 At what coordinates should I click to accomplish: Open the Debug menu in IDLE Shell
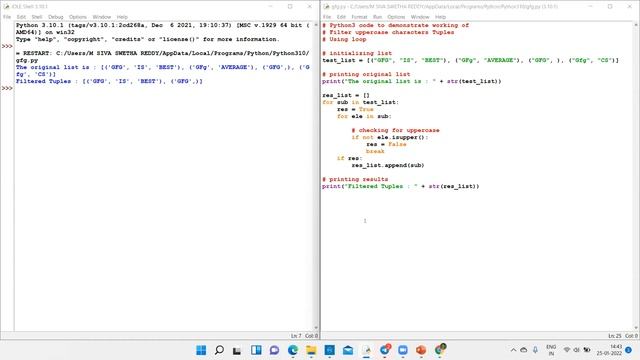[56, 17]
